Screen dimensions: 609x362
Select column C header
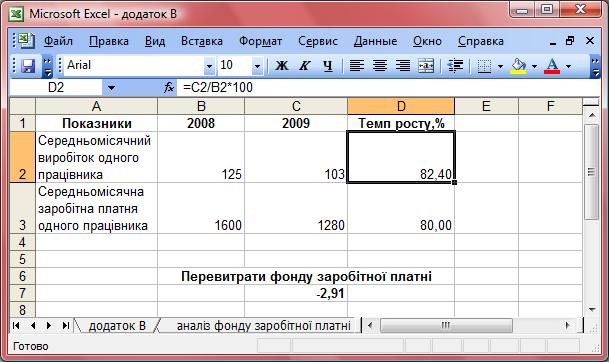point(296,106)
